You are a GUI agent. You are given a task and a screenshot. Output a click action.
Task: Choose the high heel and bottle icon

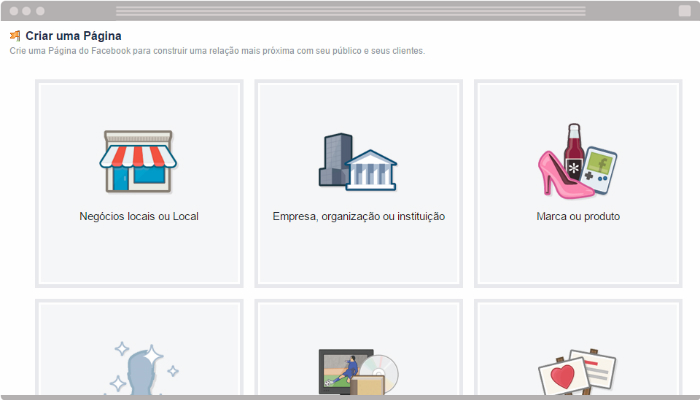[x=577, y=161]
